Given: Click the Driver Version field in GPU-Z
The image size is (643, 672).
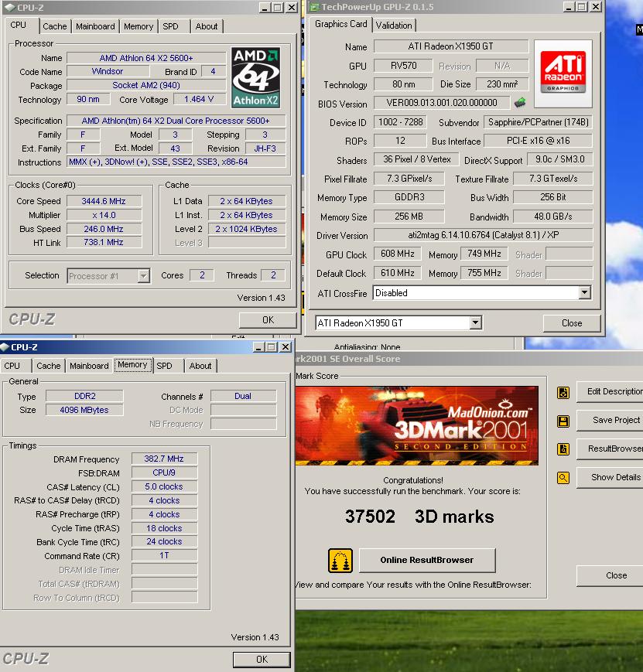Looking at the screenshot, I should pyautogui.click(x=483, y=235).
